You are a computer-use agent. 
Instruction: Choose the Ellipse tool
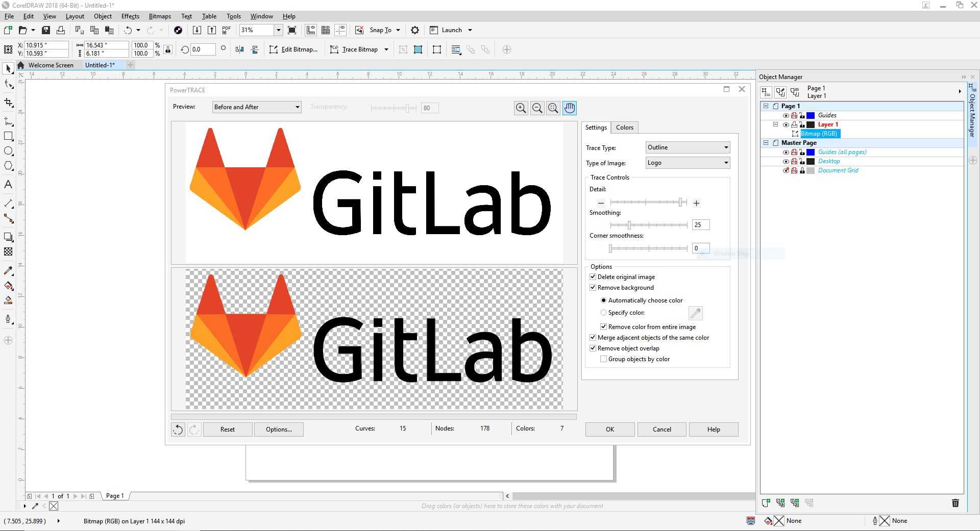pos(8,151)
